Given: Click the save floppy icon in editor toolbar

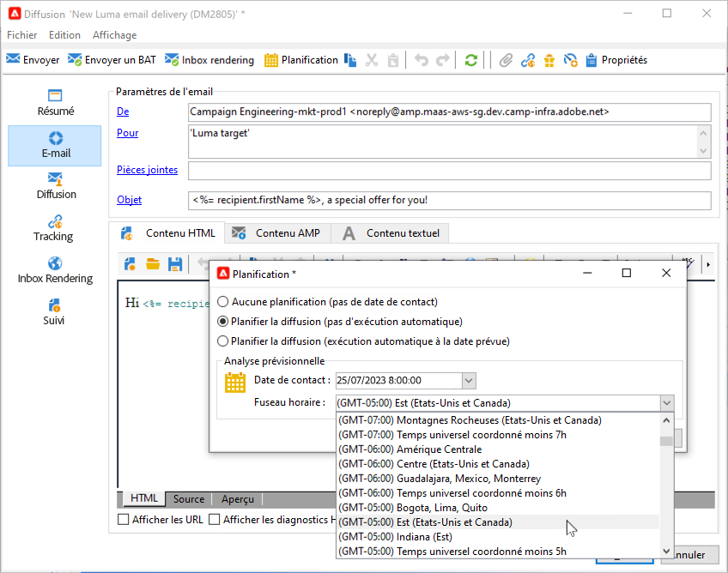Looking at the screenshot, I should coord(175,264).
